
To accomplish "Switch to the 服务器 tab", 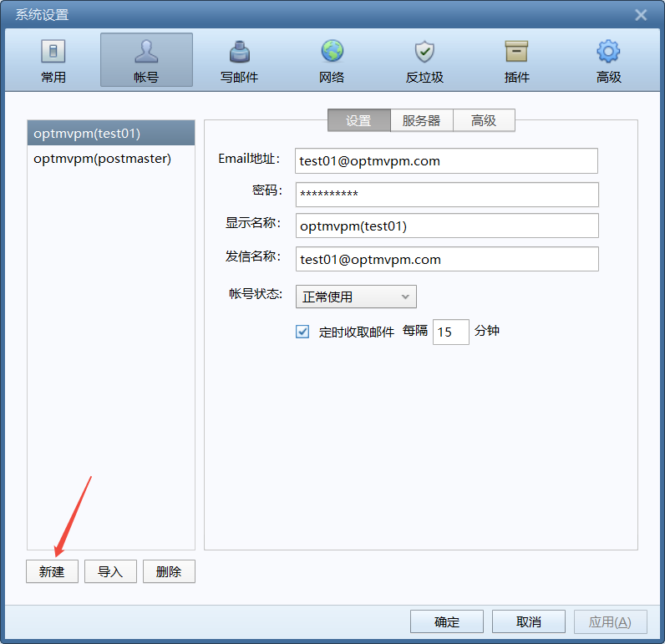I will tap(421, 120).
